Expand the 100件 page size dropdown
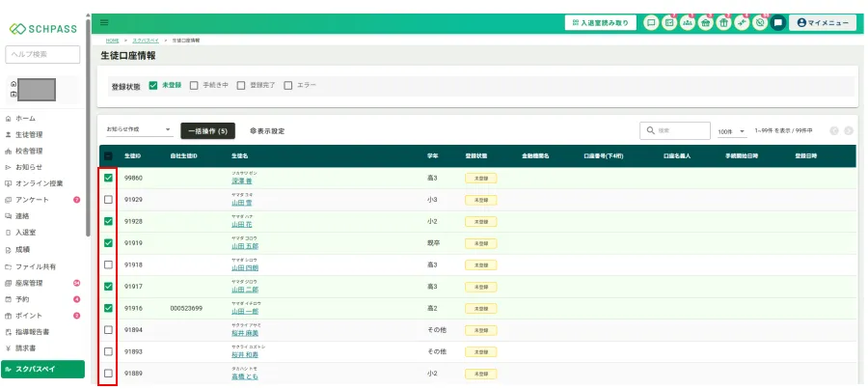 pyautogui.click(x=731, y=130)
